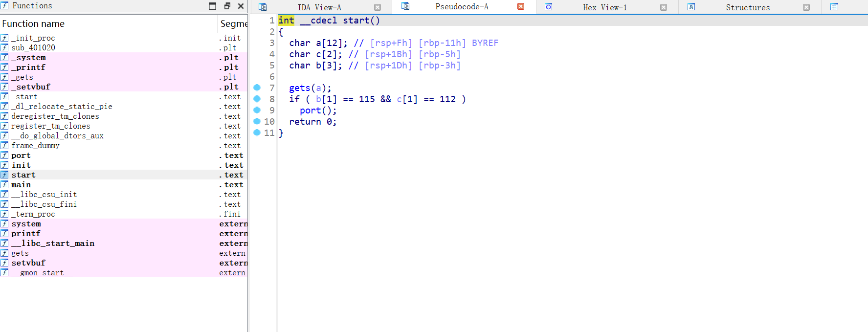This screenshot has height=332, width=868.
Task: Select _gets plt function row
Action: 124,77
